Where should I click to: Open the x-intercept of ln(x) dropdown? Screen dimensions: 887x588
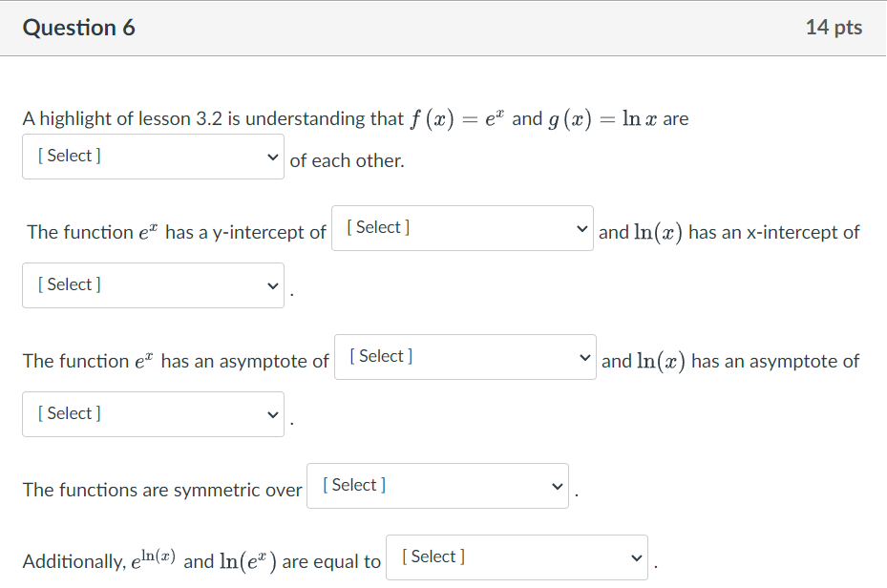point(153,285)
